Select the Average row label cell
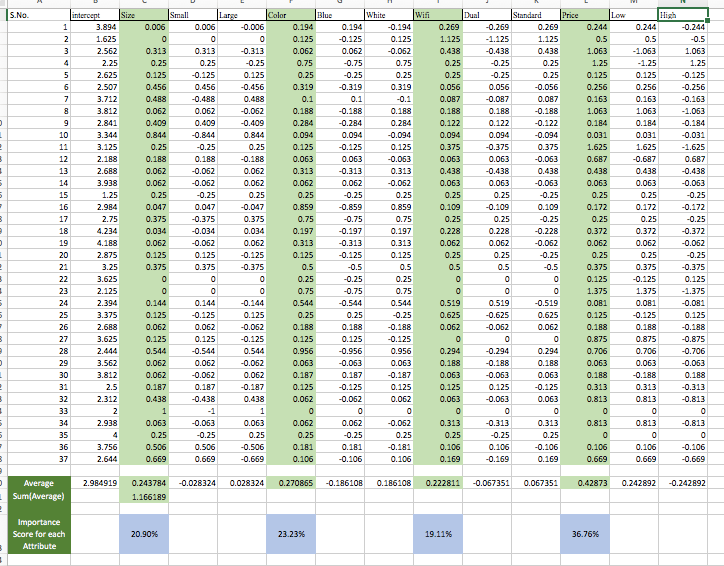 click(39, 483)
